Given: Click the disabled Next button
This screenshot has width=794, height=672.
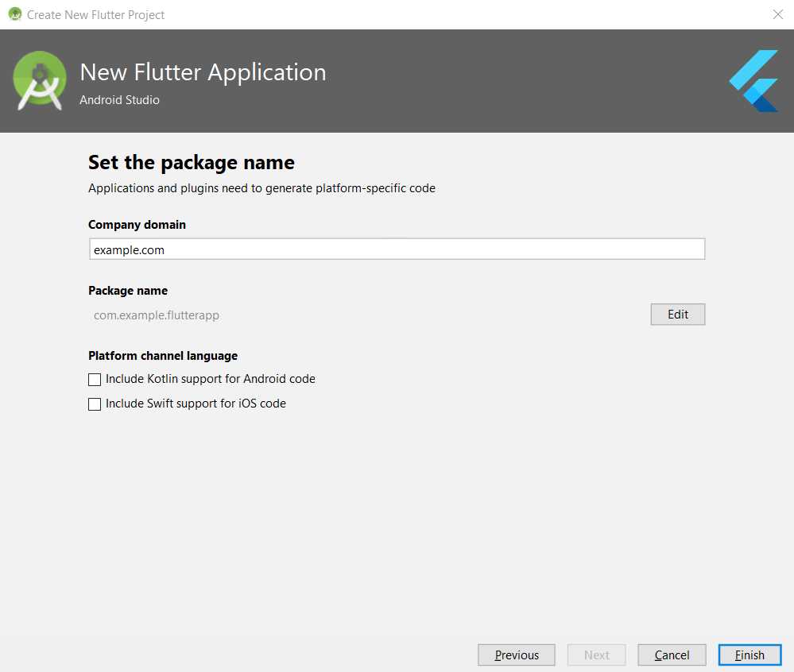Looking at the screenshot, I should click(596, 655).
